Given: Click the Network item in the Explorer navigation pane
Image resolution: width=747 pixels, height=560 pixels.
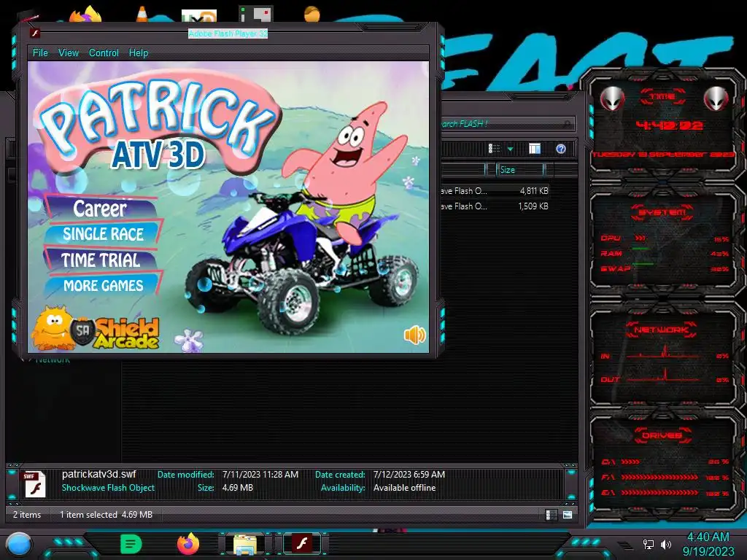Looking at the screenshot, I should (x=53, y=359).
